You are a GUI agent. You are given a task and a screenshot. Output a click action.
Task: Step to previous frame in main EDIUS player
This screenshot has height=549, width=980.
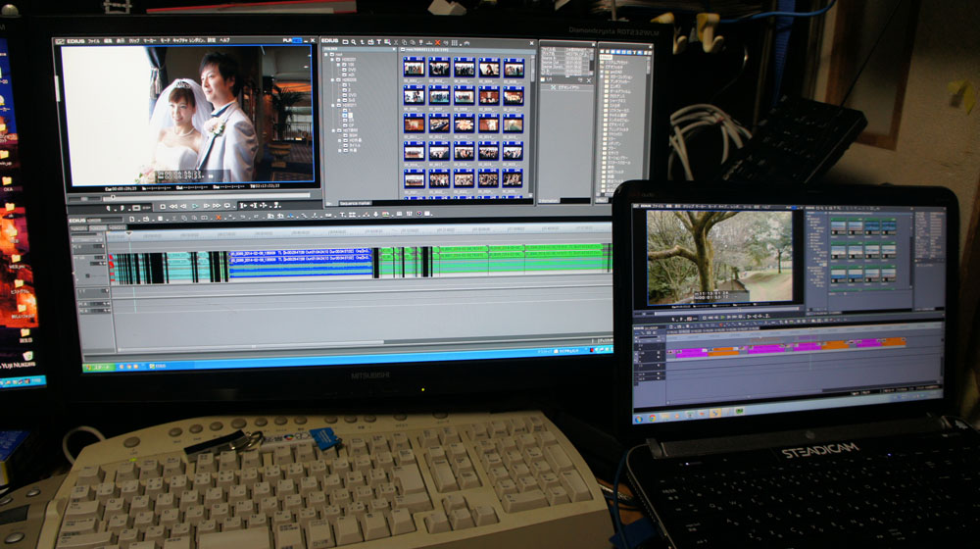click(184, 206)
